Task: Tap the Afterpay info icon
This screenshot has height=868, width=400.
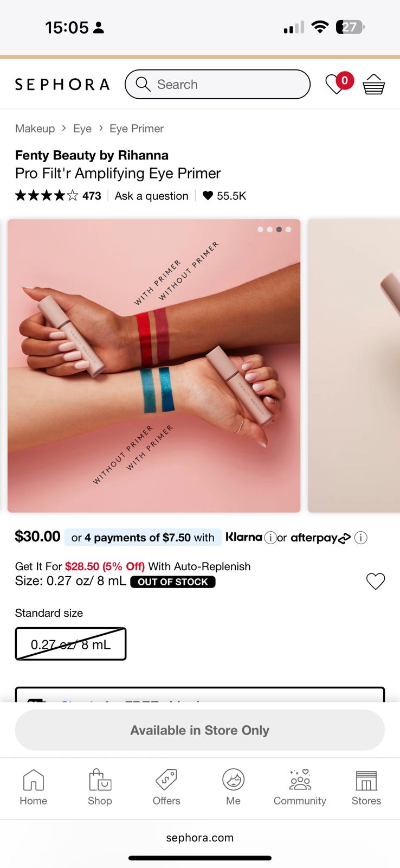Action: coord(360,538)
